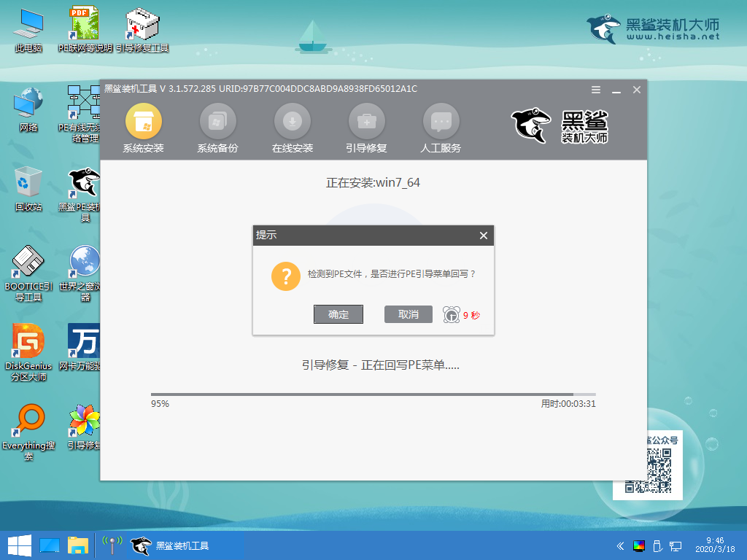Open PE有线无线网络管理 shortcut

pyautogui.click(x=79, y=114)
